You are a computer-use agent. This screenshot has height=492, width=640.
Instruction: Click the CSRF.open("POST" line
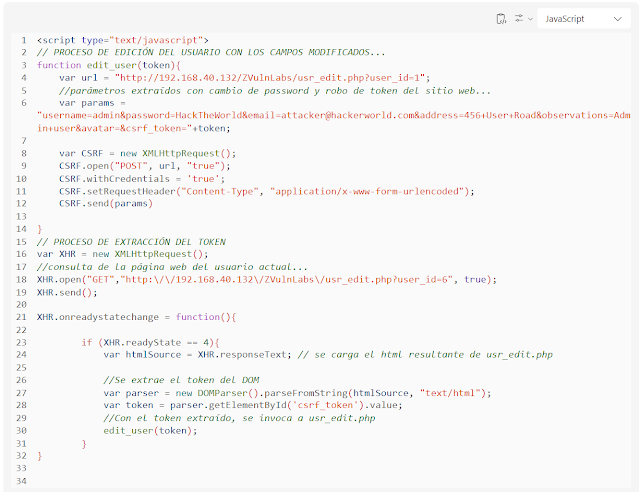click(x=144, y=166)
